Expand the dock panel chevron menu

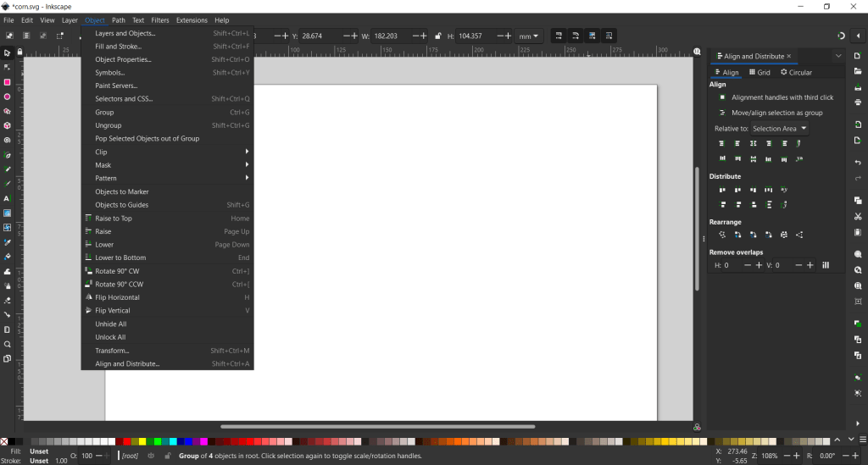[x=838, y=56]
